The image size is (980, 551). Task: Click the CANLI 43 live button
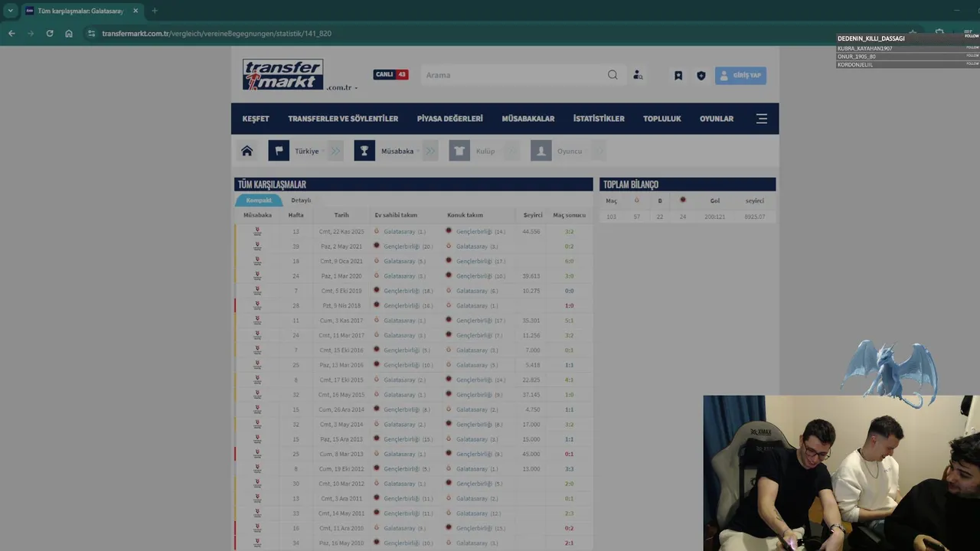[x=390, y=74]
